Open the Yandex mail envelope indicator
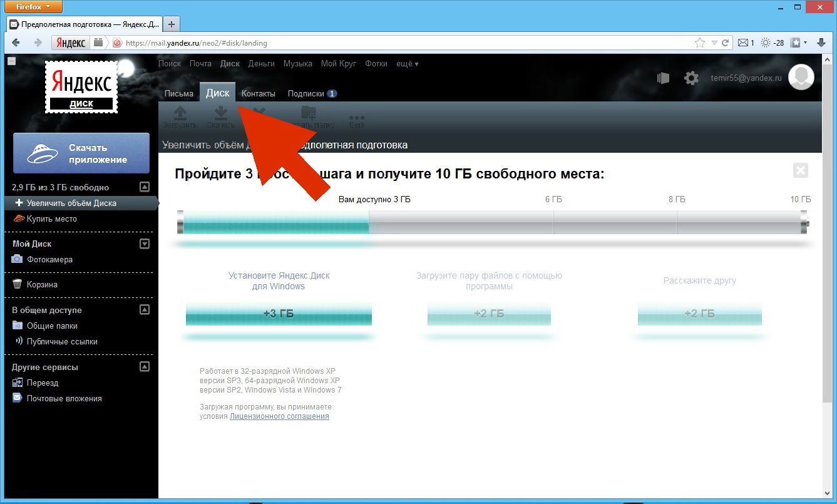 click(x=746, y=43)
